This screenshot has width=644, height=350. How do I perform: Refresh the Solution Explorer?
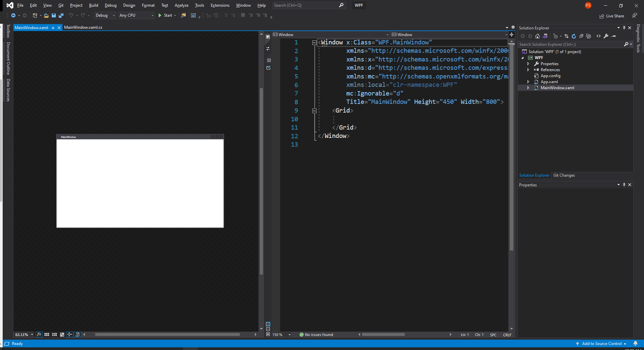[x=574, y=36]
